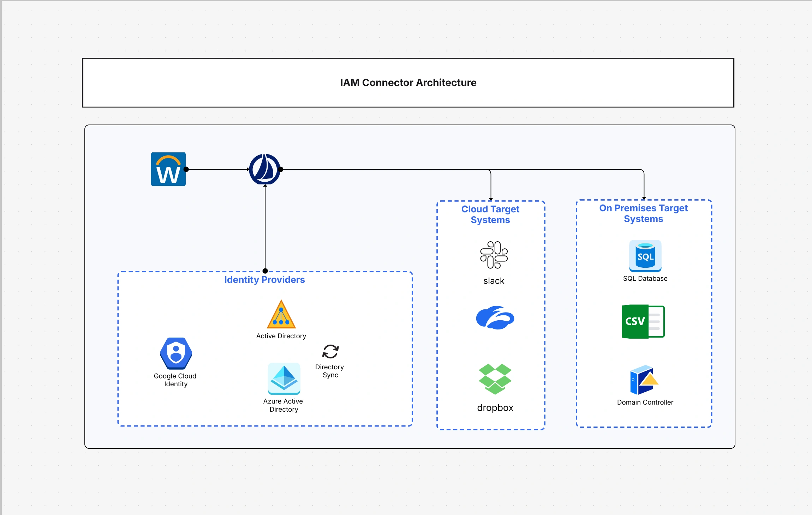Select the CSV file icon
The width and height of the screenshot is (812, 515).
click(643, 321)
